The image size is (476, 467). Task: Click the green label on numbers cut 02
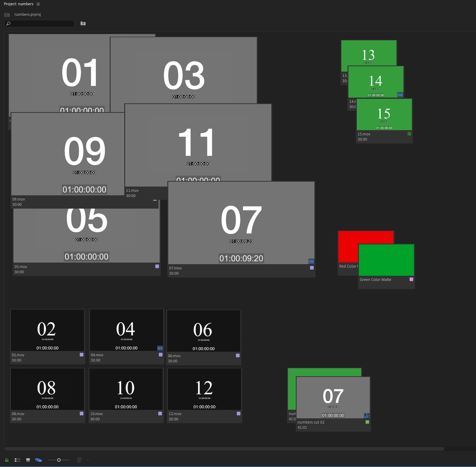point(367,422)
